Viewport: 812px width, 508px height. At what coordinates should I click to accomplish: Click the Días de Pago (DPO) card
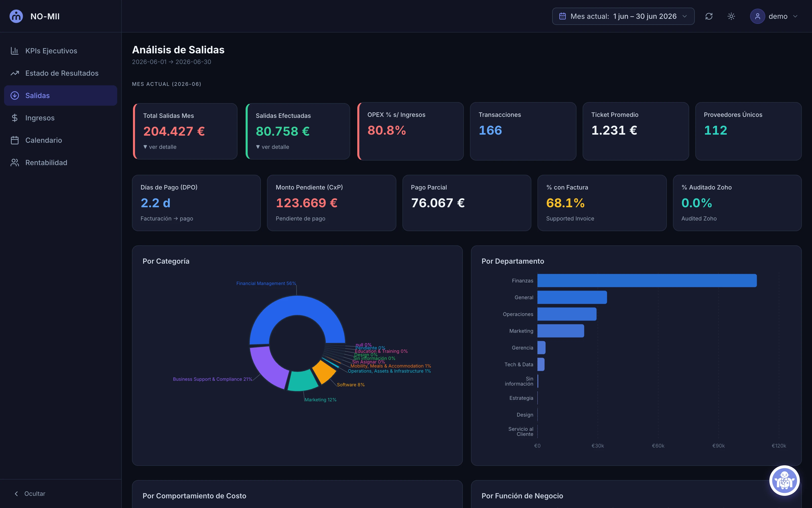pos(196,203)
